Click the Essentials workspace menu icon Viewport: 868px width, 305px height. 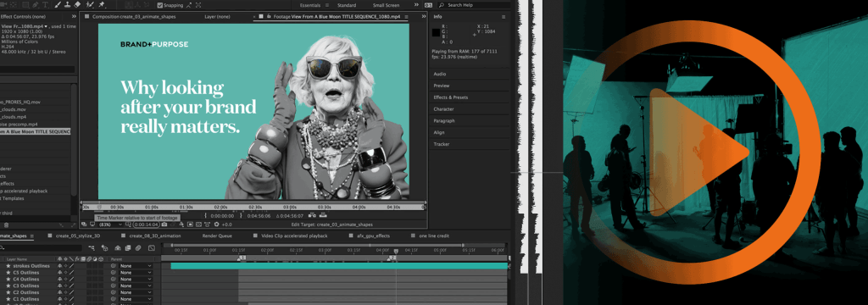[x=327, y=5]
